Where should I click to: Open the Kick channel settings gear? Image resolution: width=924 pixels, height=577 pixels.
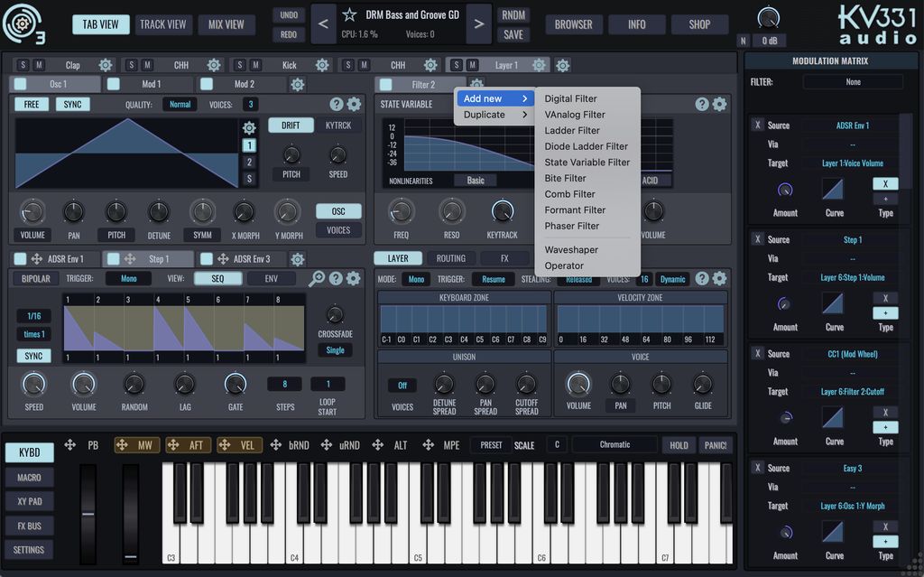click(x=322, y=64)
